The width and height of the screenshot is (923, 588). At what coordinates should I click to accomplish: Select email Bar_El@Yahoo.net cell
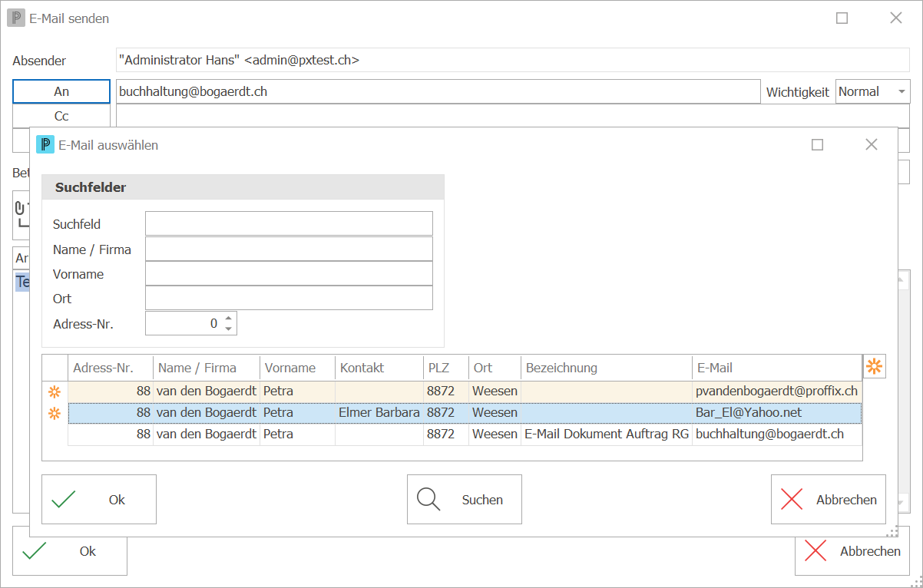pos(776,413)
